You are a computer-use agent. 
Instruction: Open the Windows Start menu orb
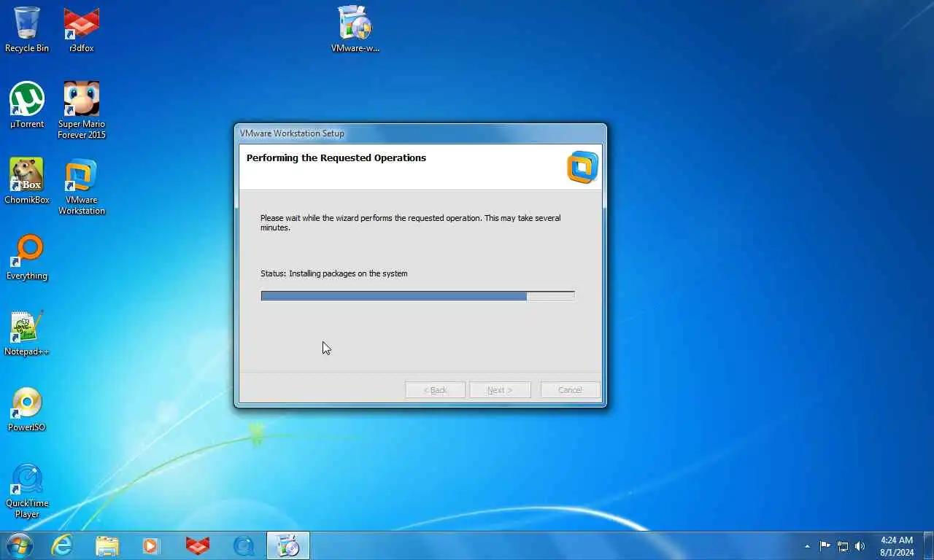[19, 545]
